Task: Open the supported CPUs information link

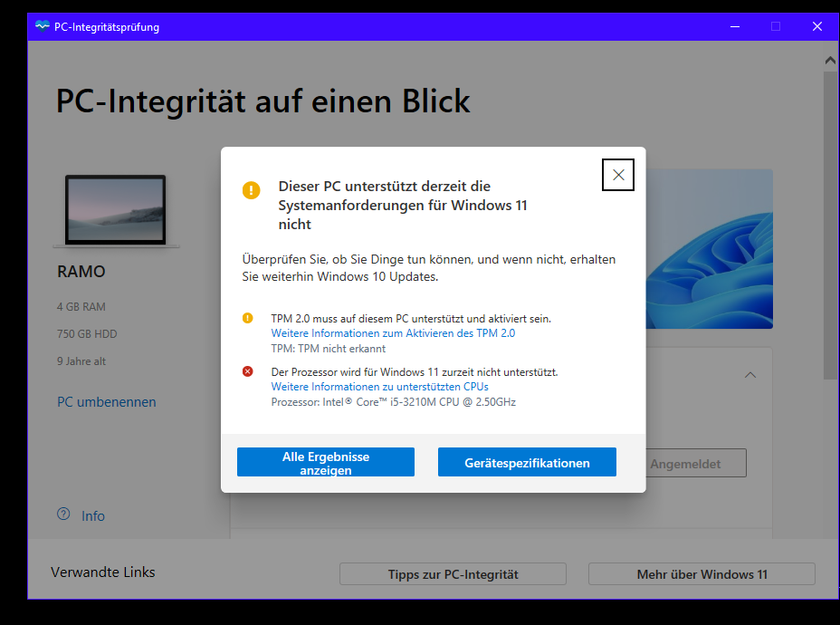Action: [380, 387]
